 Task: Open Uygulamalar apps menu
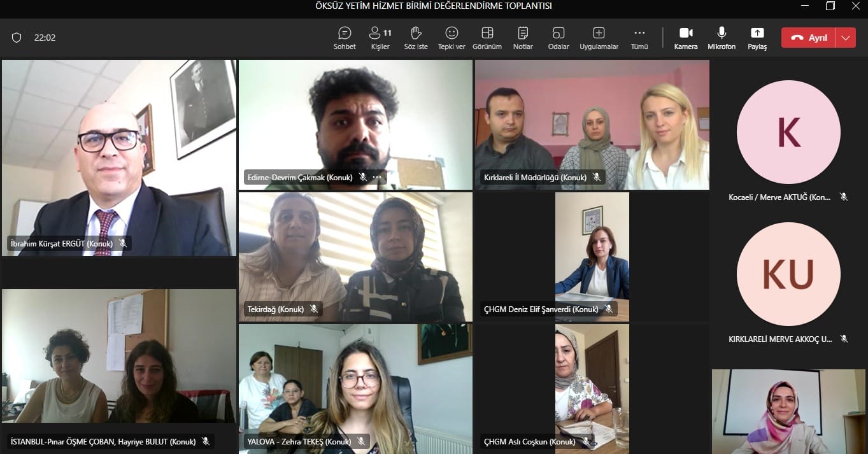[599, 38]
